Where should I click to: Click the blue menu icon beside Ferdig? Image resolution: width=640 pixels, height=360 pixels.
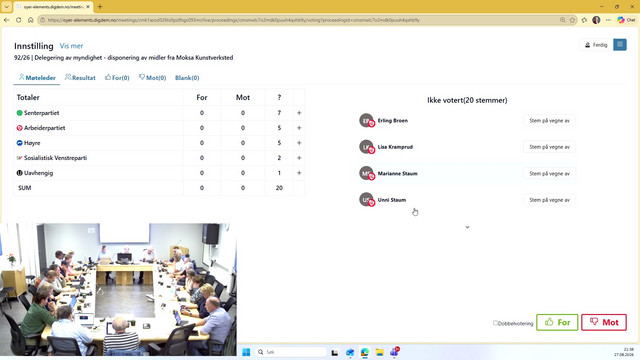(x=620, y=44)
